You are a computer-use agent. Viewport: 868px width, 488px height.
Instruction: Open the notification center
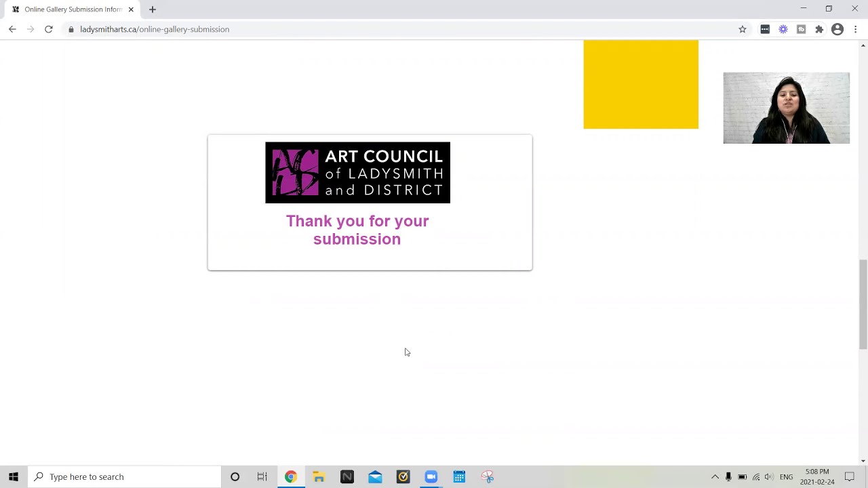[850, 476]
